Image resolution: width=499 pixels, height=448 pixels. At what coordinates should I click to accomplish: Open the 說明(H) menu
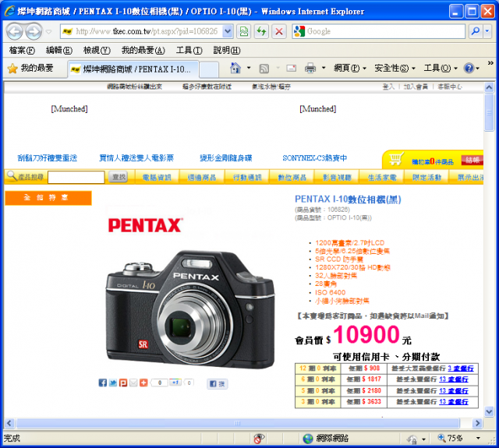(227, 50)
